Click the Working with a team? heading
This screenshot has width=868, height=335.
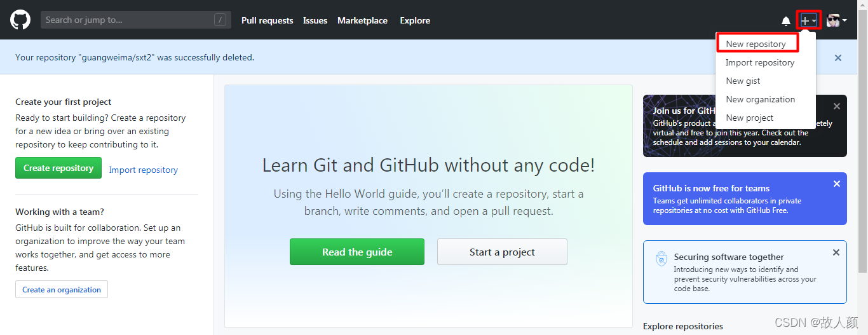pos(60,212)
